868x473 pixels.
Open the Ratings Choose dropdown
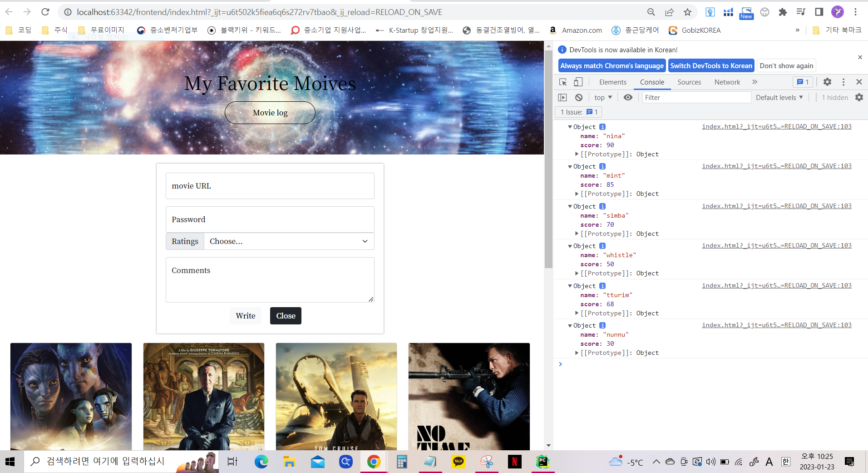click(289, 241)
